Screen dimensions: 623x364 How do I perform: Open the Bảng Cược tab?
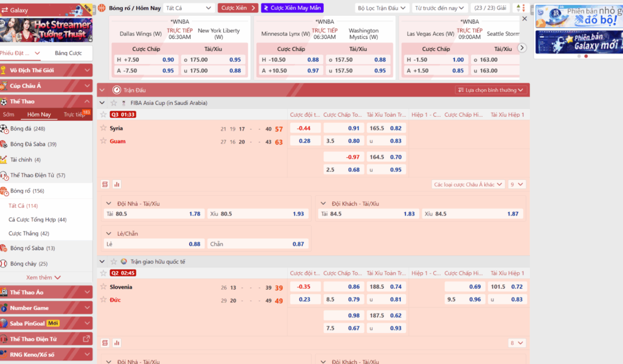[x=68, y=53]
